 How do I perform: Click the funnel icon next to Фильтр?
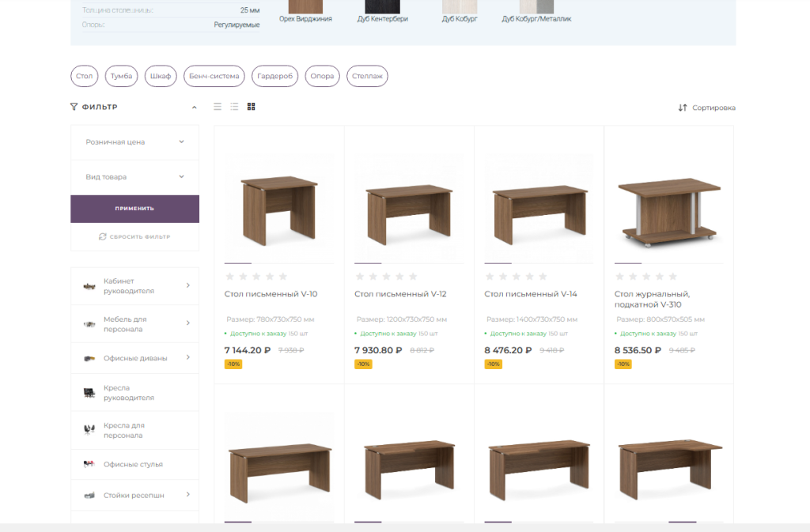coord(74,107)
